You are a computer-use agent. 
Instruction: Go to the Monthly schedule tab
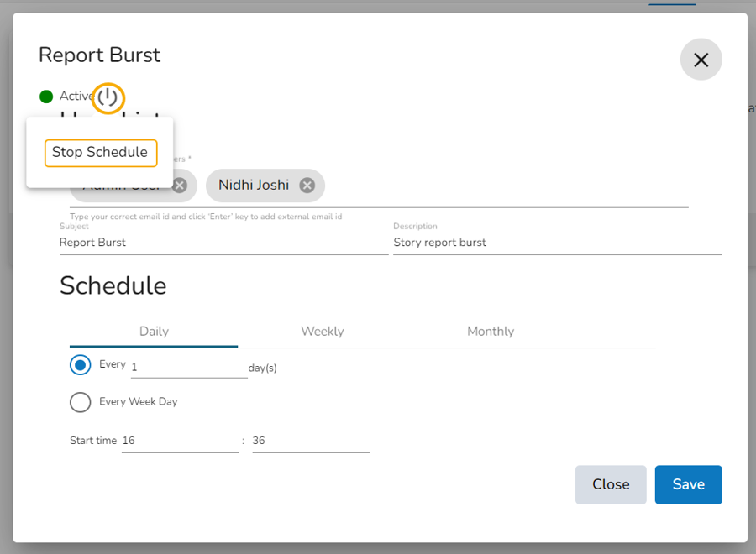coord(491,332)
